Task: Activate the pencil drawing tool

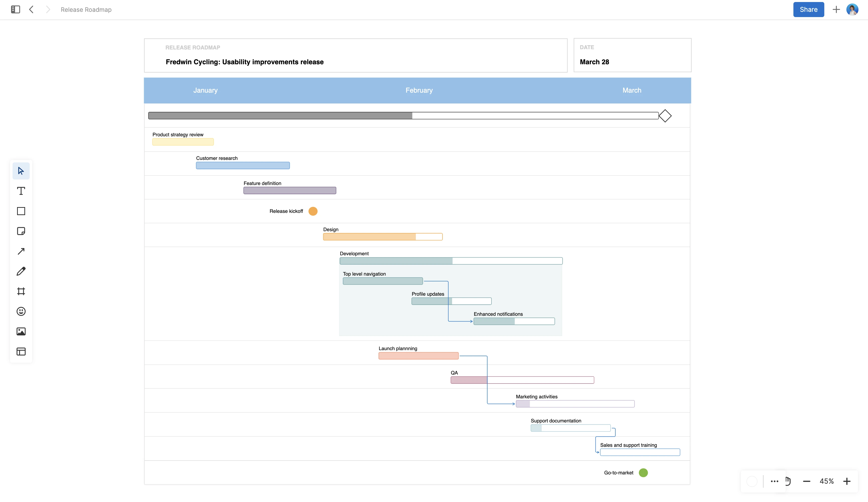Action: tap(21, 271)
